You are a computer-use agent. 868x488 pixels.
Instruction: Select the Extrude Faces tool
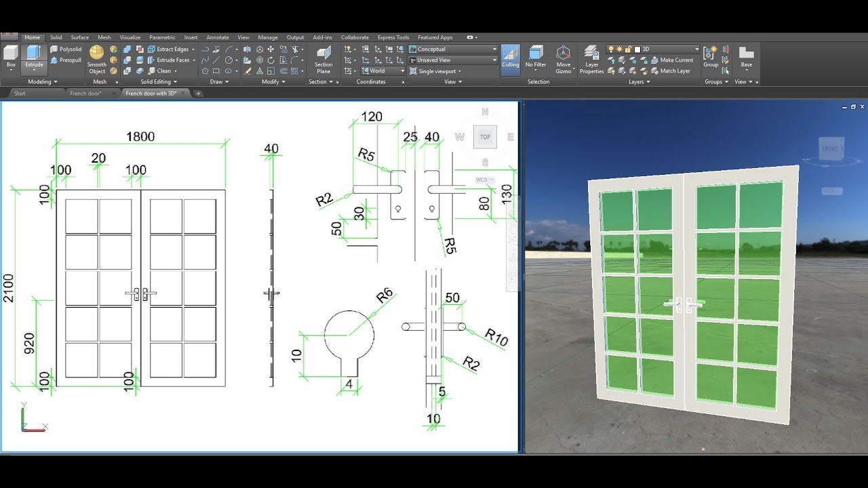coord(168,60)
